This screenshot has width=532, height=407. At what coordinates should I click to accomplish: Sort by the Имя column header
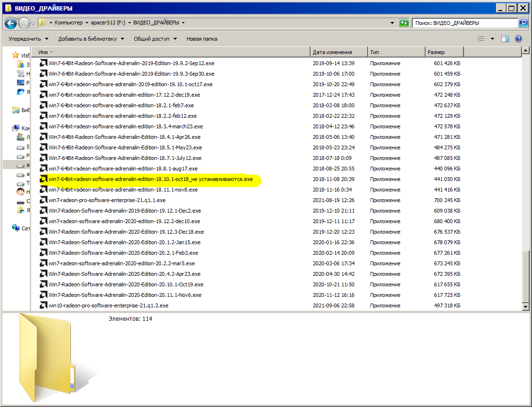pos(171,52)
